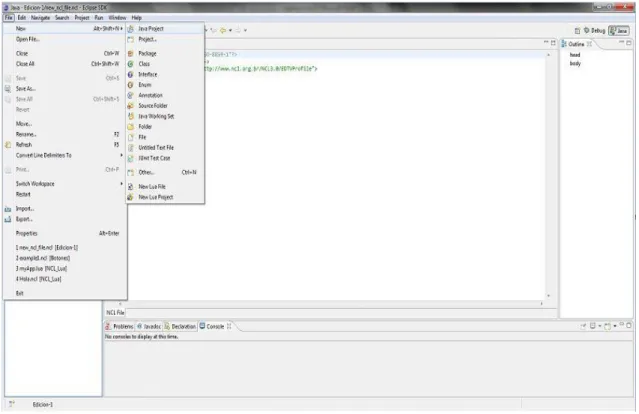Screen dimensions: 639x414
Task: Click the Import icon
Action: click(x=8, y=209)
